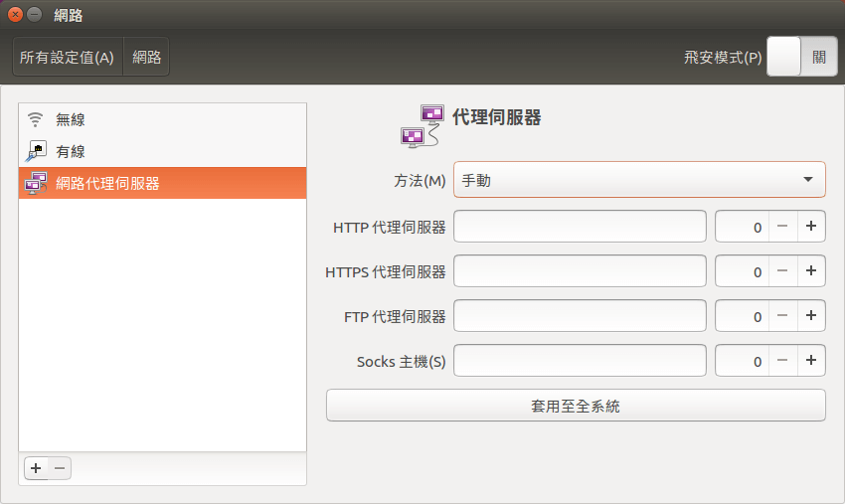This screenshot has height=504, width=845.
Task: Click the 網路 breadcrumb button
Action: click(x=146, y=58)
